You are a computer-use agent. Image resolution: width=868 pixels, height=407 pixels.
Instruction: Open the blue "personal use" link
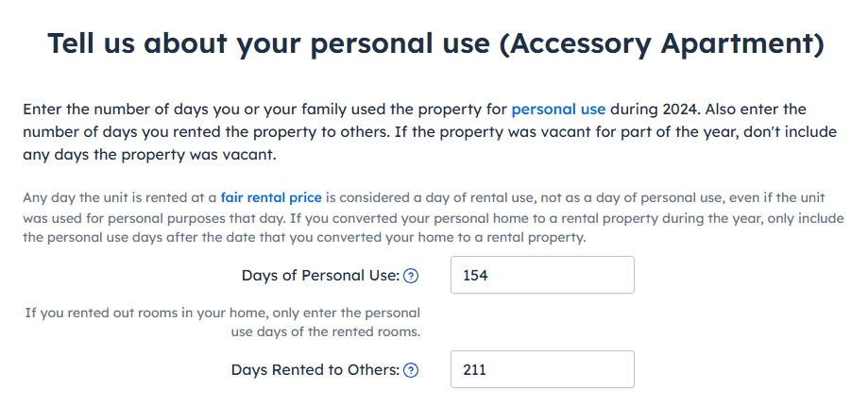[558, 109]
